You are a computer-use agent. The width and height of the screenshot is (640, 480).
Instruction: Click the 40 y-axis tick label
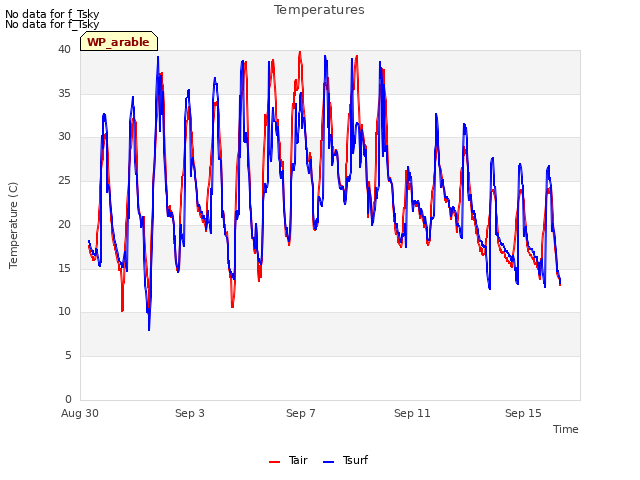tap(64, 50)
